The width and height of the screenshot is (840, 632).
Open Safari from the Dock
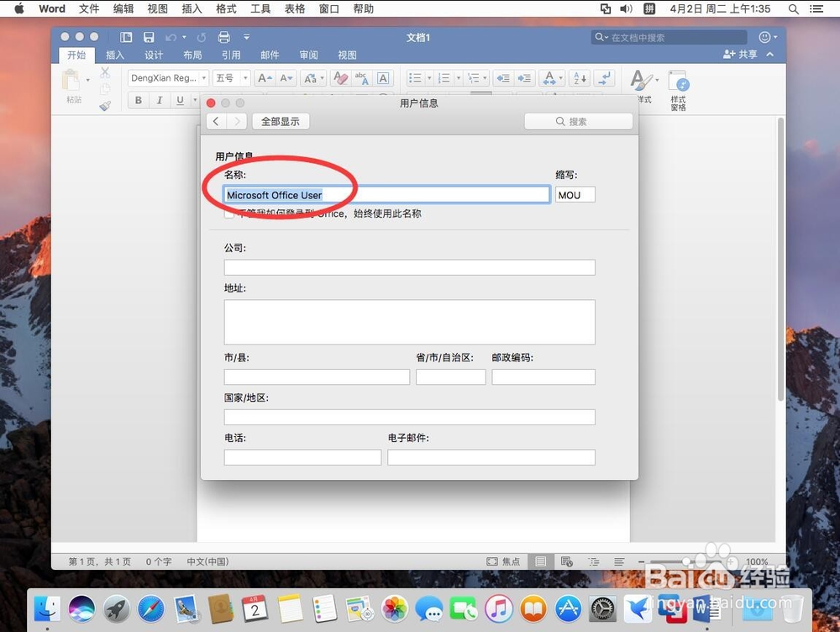[x=151, y=608]
